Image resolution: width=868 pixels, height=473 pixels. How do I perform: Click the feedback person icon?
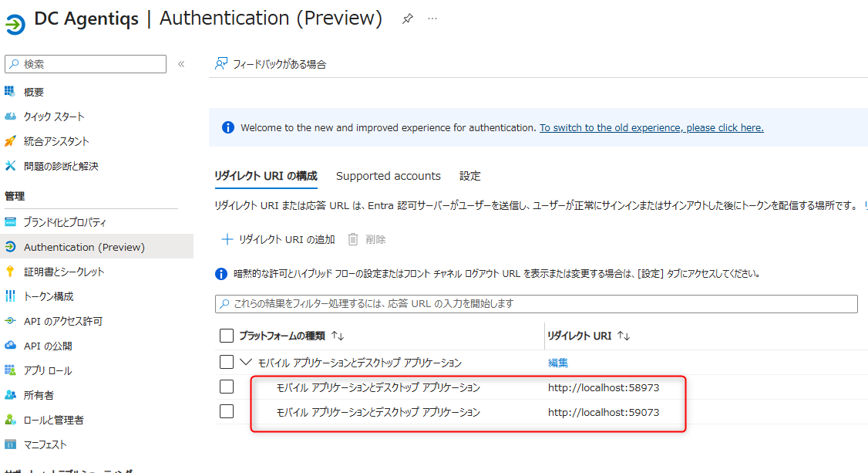[x=221, y=64]
